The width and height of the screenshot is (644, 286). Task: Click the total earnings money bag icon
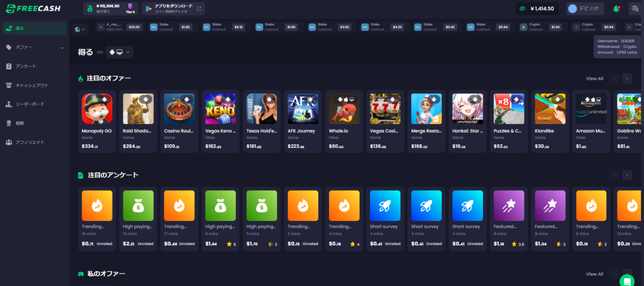90,9
